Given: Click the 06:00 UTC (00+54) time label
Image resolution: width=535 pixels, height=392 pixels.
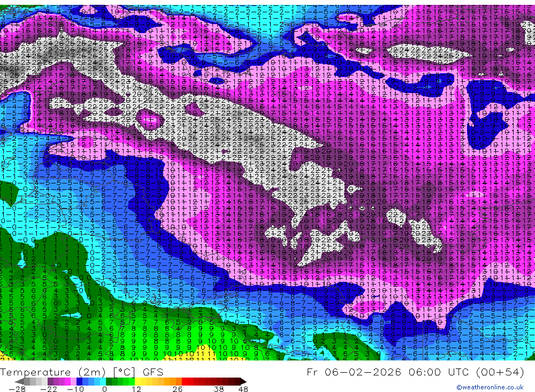Looking at the screenshot, I should (x=467, y=372).
